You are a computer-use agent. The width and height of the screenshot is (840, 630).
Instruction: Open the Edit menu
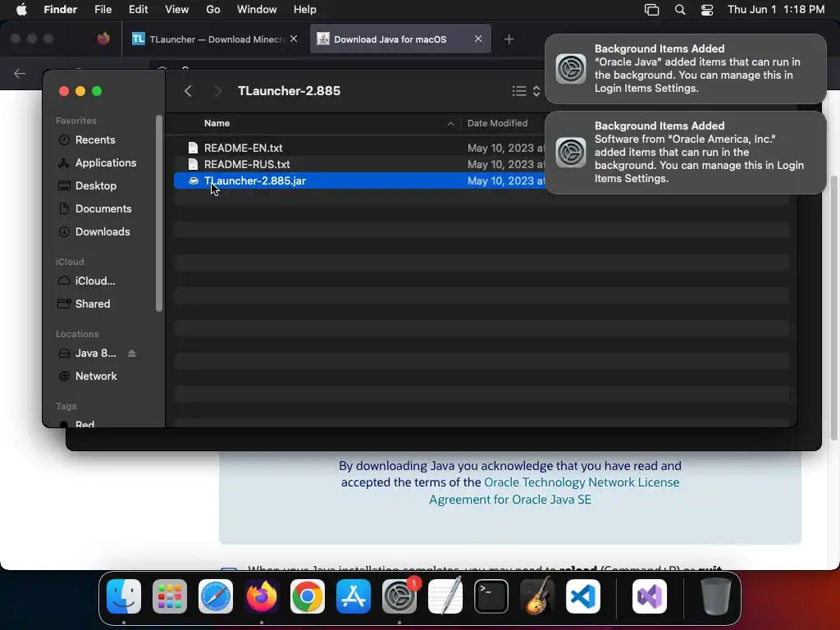(138, 10)
